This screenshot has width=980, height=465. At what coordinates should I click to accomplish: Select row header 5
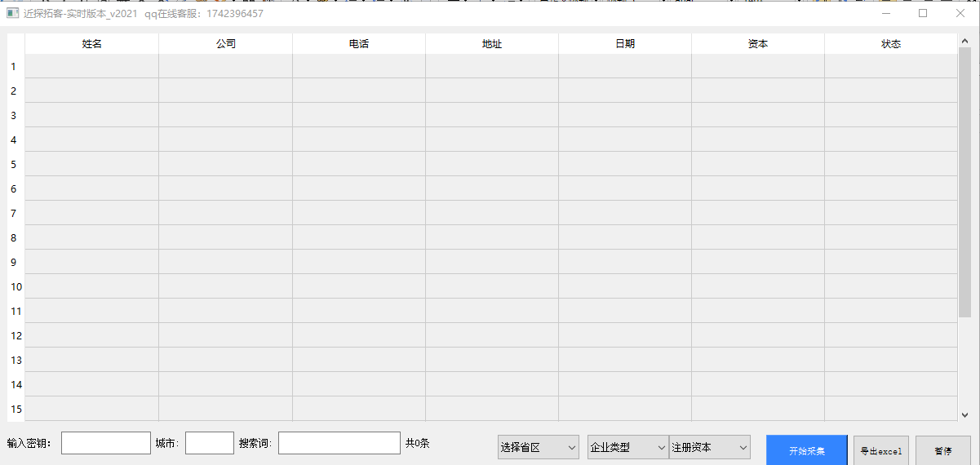coord(16,164)
